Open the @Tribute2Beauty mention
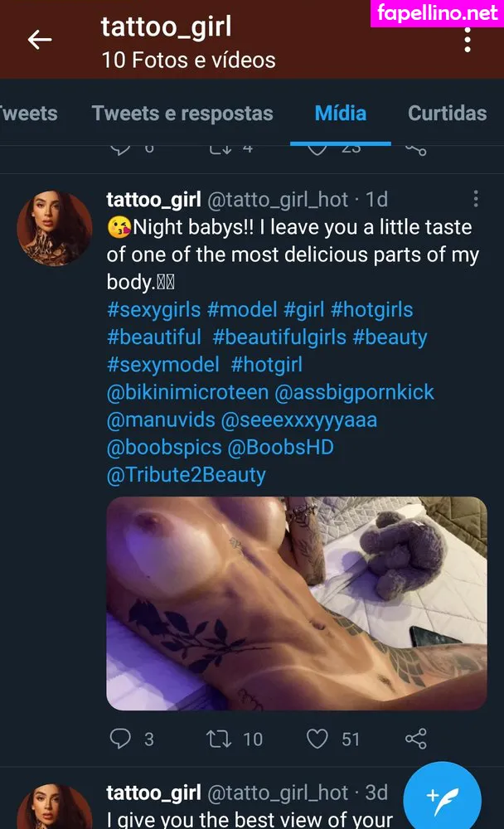 pos(187,475)
